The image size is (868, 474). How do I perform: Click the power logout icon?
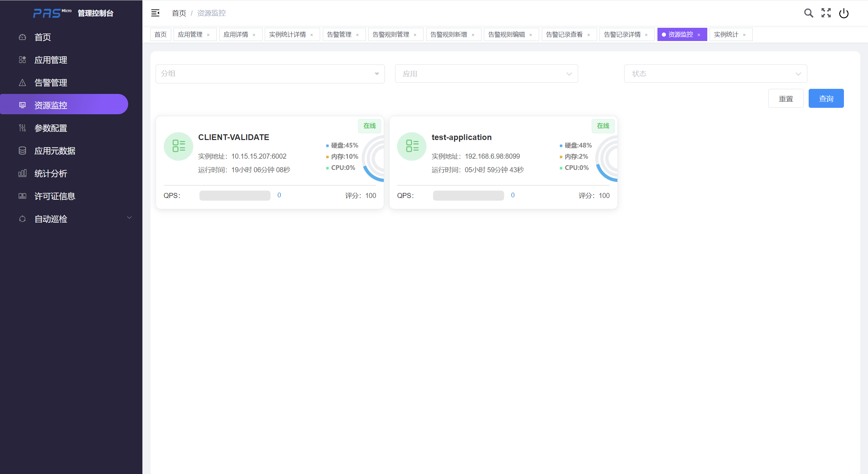pyautogui.click(x=844, y=13)
